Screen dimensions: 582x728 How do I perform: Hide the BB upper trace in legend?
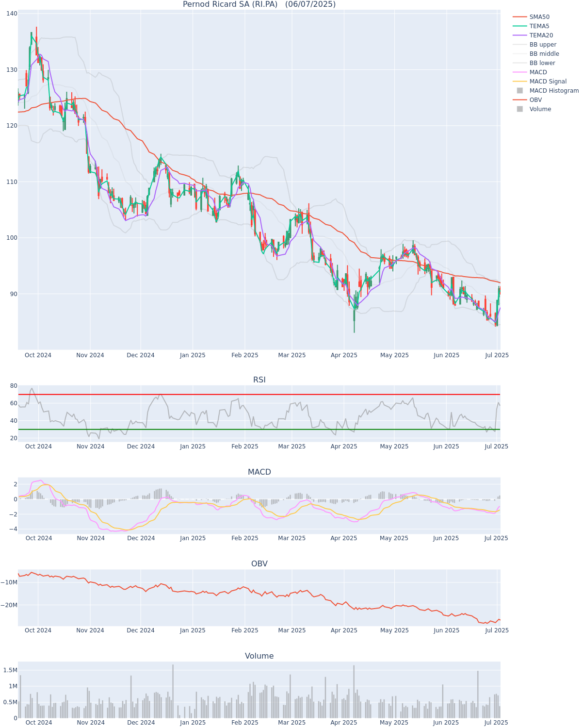coord(534,45)
